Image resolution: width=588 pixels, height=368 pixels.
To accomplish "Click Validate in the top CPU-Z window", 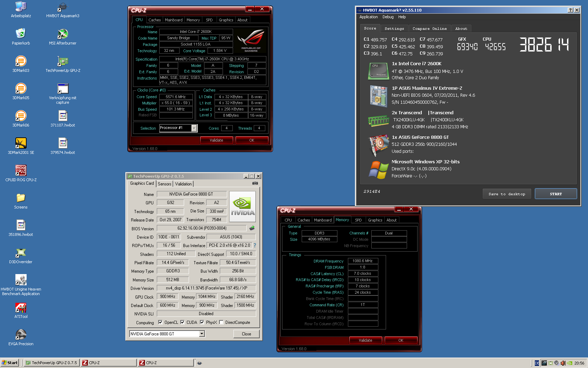I will coord(216,140).
